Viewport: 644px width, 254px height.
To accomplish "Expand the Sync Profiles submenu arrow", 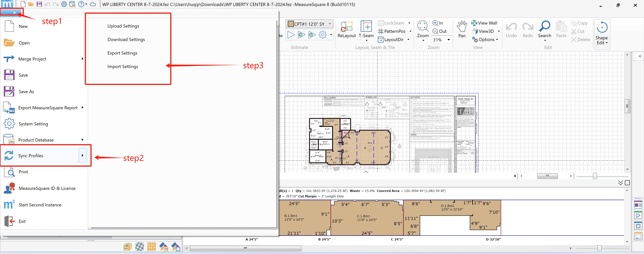I will pyautogui.click(x=83, y=155).
